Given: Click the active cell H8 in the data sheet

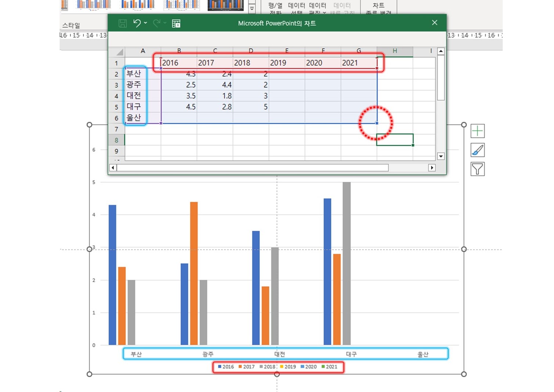Looking at the screenshot, I should click(x=395, y=140).
